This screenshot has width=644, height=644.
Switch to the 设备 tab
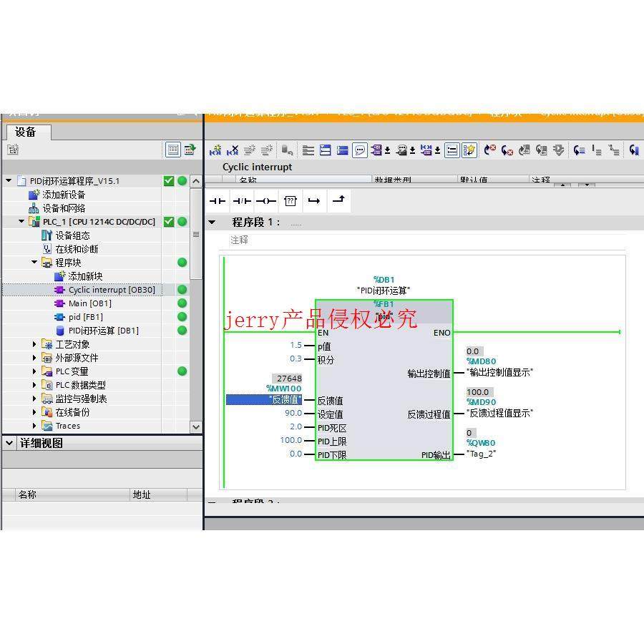click(x=29, y=132)
